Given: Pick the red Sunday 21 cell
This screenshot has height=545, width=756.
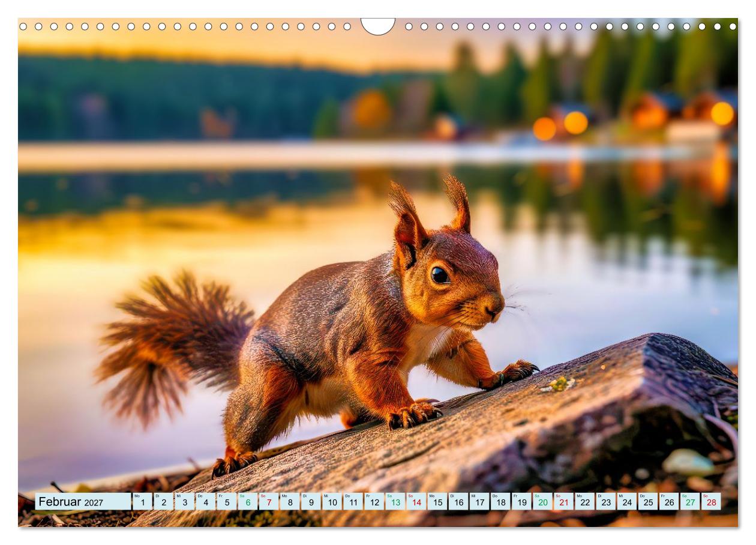Looking at the screenshot, I should point(563,502).
